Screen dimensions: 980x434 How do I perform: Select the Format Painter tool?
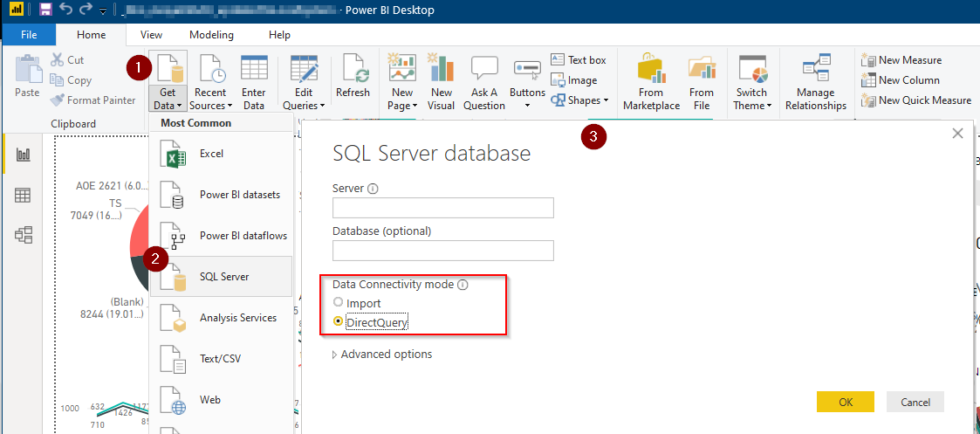click(93, 100)
